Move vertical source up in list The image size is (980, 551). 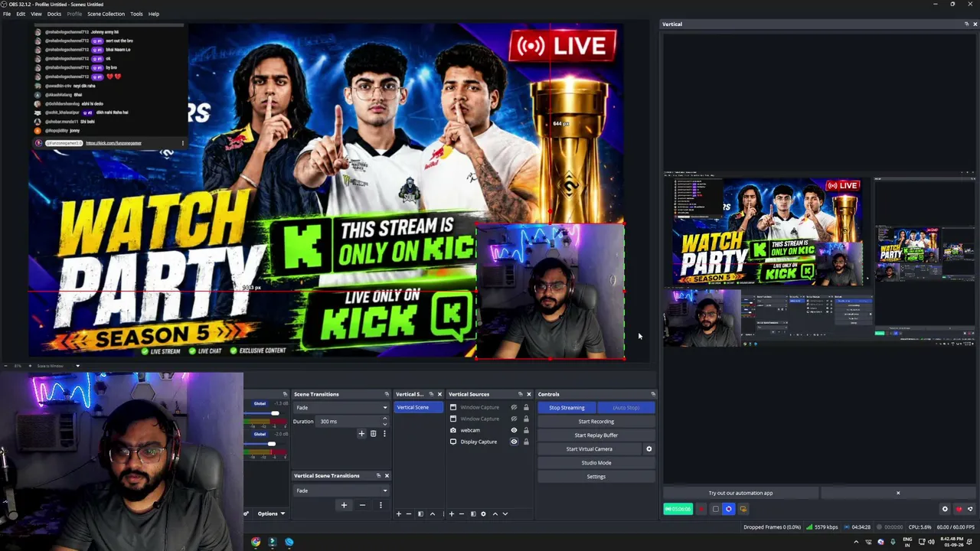tap(495, 514)
